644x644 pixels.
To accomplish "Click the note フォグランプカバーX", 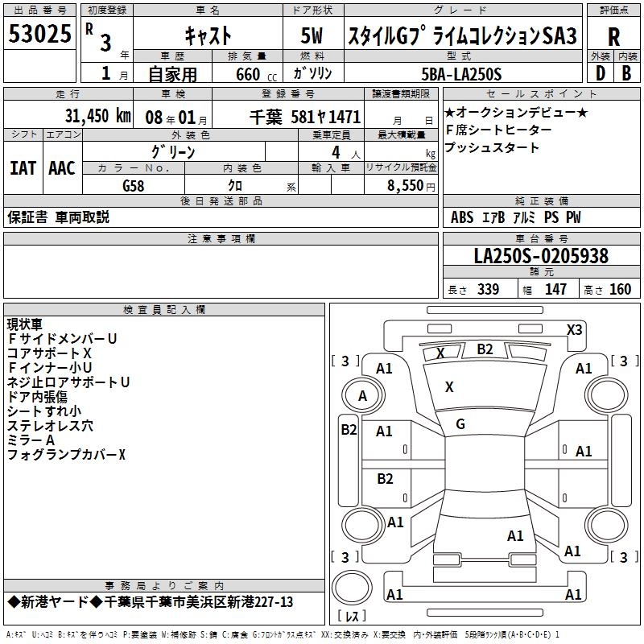I will [66, 455].
